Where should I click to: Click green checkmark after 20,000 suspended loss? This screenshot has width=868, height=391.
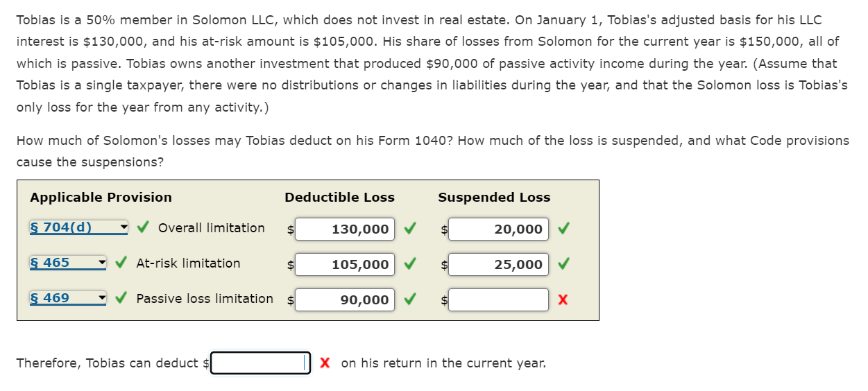[563, 228]
